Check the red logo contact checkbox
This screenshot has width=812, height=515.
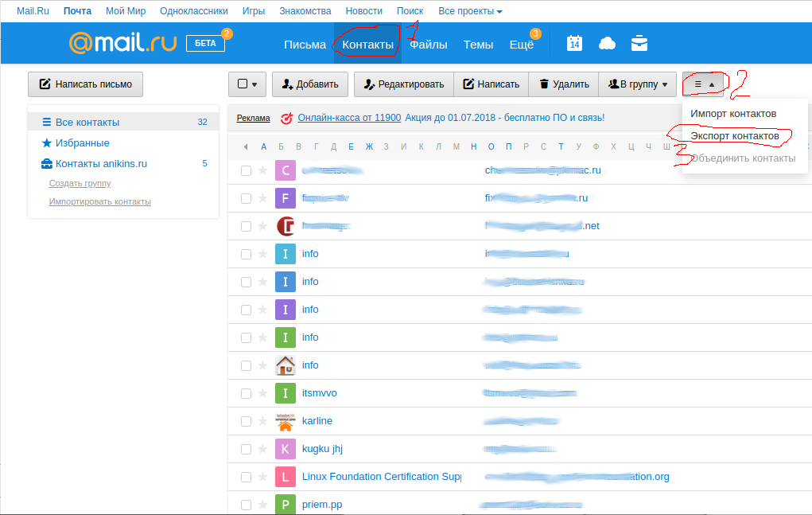[246, 227]
